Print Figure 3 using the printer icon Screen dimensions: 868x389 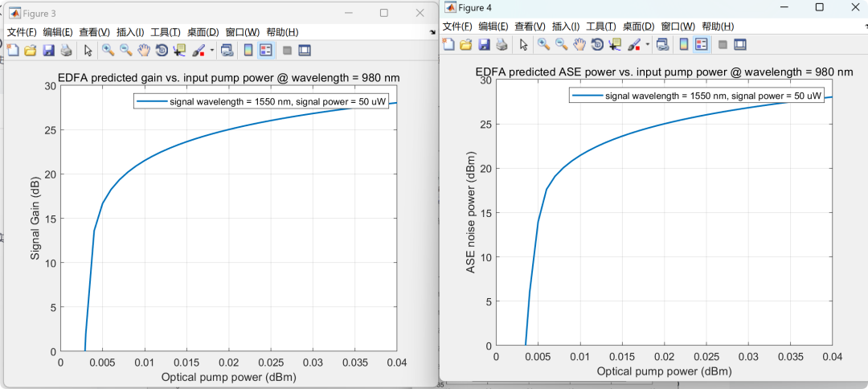[66, 51]
